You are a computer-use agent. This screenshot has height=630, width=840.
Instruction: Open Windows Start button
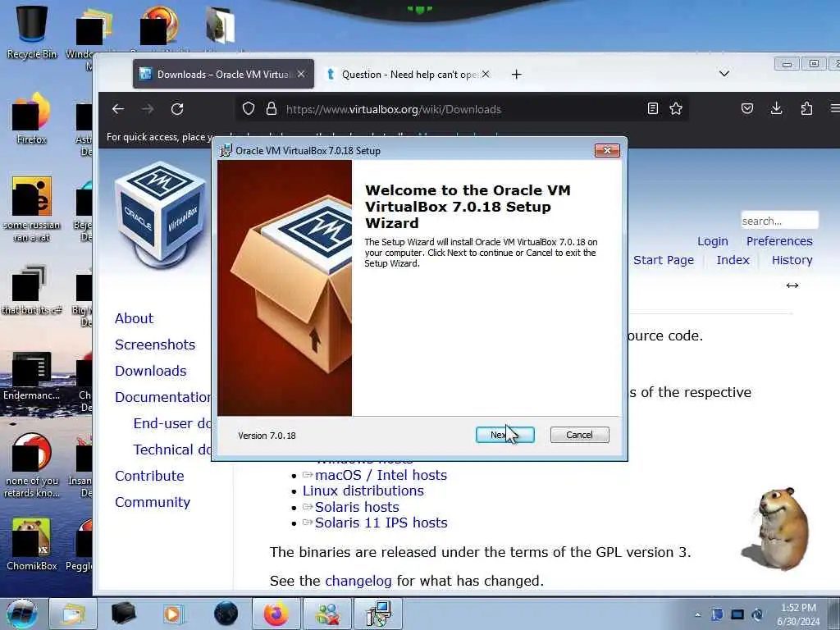click(x=21, y=614)
